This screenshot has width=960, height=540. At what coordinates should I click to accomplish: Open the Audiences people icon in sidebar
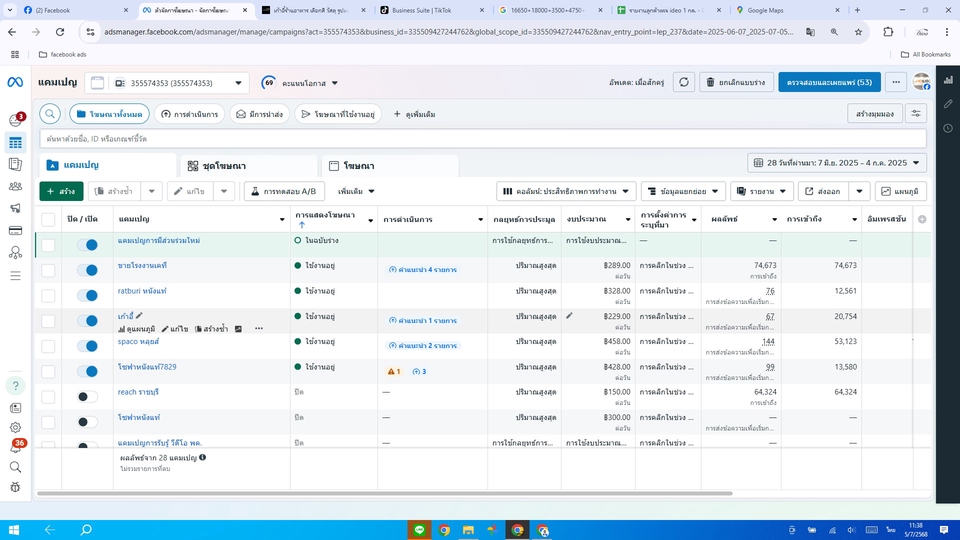click(15, 186)
